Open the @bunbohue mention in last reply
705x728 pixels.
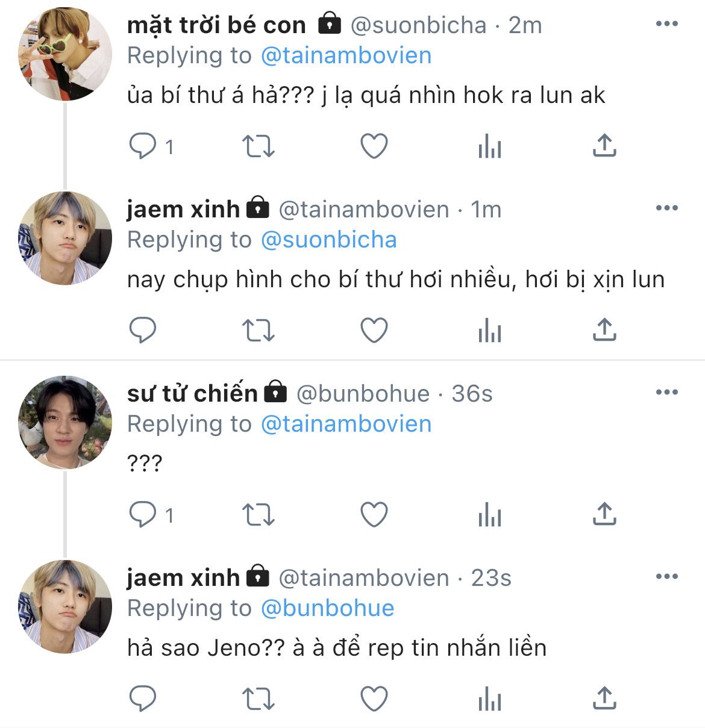pyautogui.click(x=327, y=608)
